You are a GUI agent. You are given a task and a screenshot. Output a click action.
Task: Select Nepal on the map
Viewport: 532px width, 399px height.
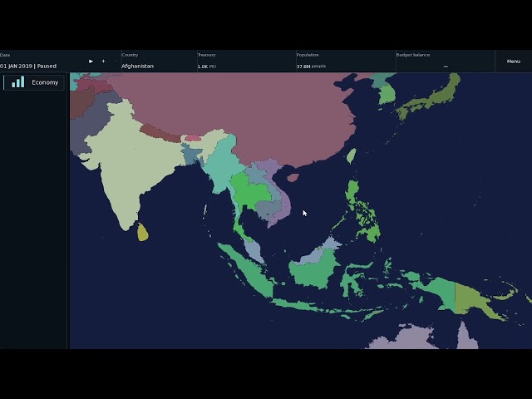[x=160, y=133]
